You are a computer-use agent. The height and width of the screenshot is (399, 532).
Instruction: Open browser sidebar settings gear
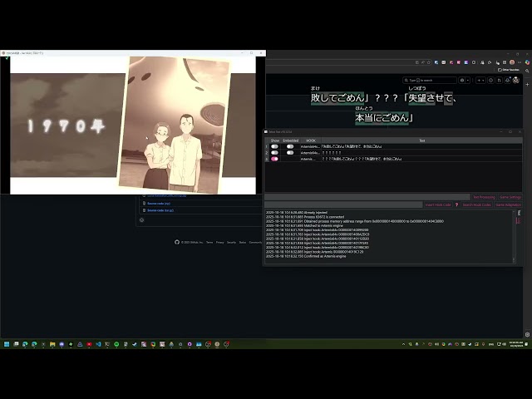coord(527,334)
